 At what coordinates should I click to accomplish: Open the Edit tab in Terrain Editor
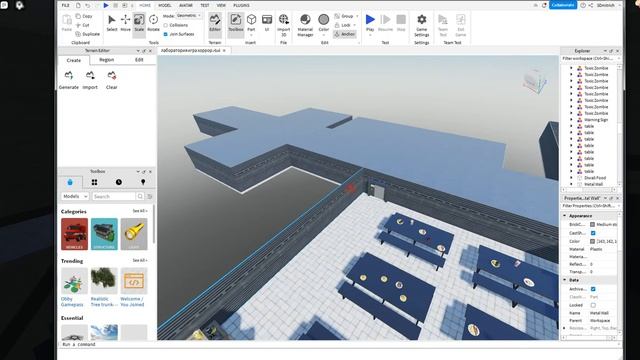point(139,60)
